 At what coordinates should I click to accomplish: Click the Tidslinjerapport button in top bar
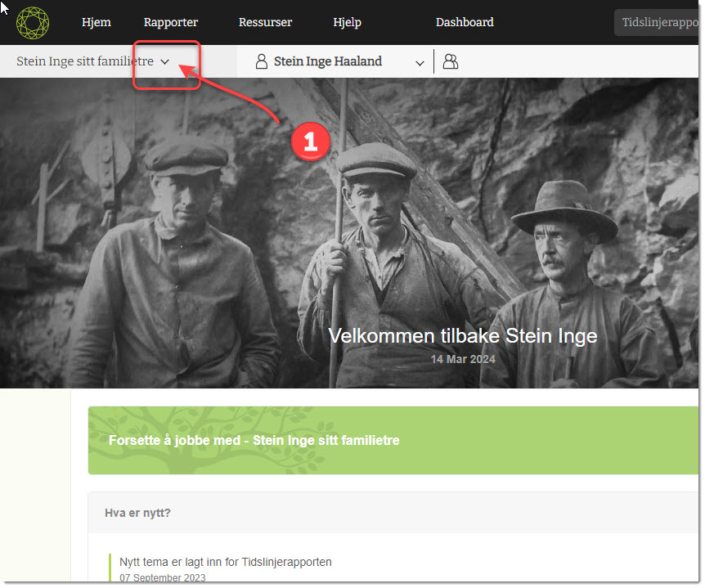coord(659,23)
